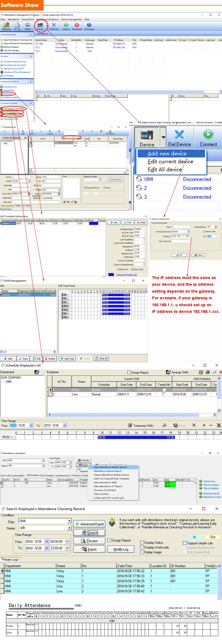The image size is (222, 644).
Task: Click the Advanced Export button
Action: 89,524
